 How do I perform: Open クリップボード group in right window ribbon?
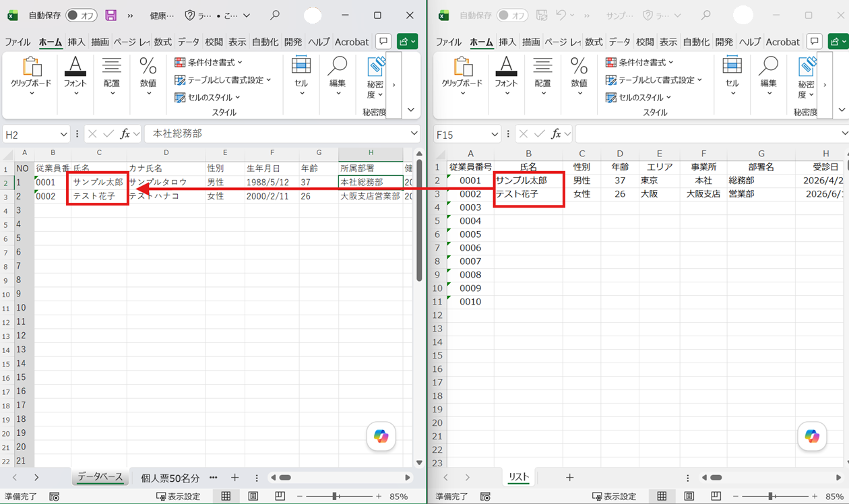click(462, 76)
